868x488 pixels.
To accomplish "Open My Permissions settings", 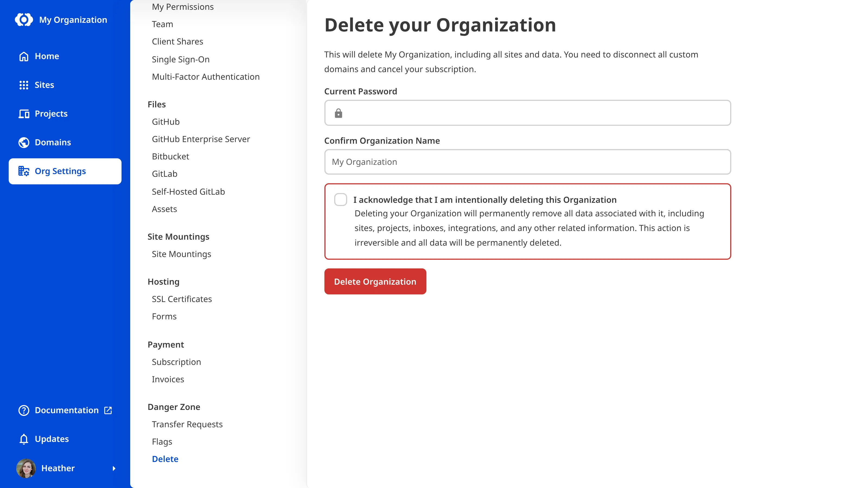I will point(183,7).
